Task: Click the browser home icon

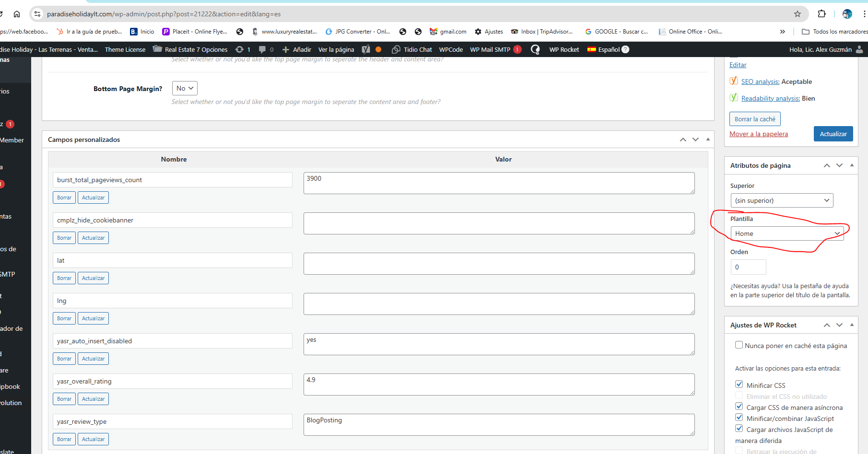Action: 17,14
